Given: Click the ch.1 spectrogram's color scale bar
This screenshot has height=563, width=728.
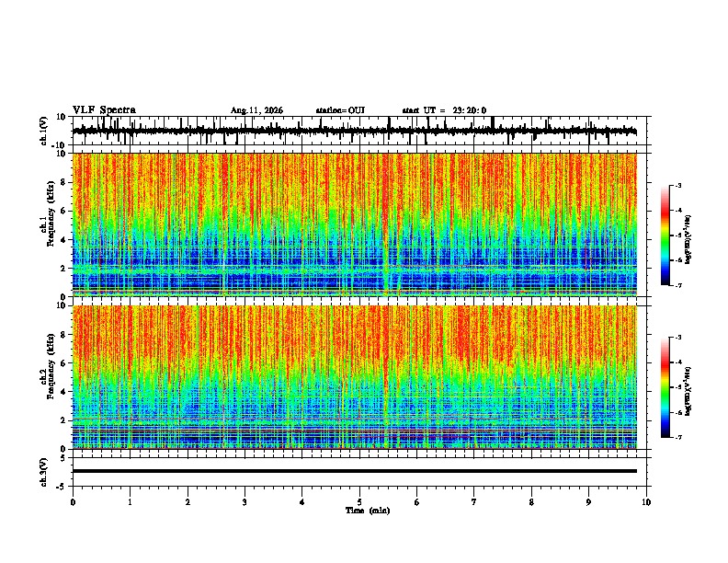Looking at the screenshot, I should (665, 236).
